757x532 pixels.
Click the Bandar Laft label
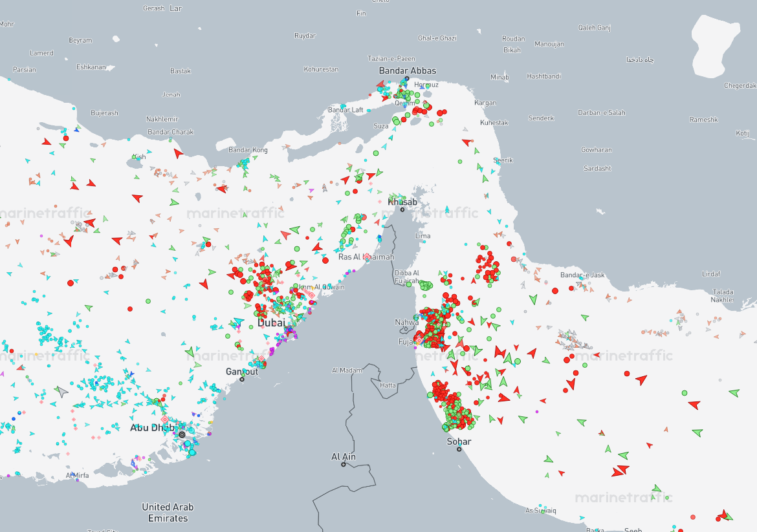pyautogui.click(x=346, y=110)
